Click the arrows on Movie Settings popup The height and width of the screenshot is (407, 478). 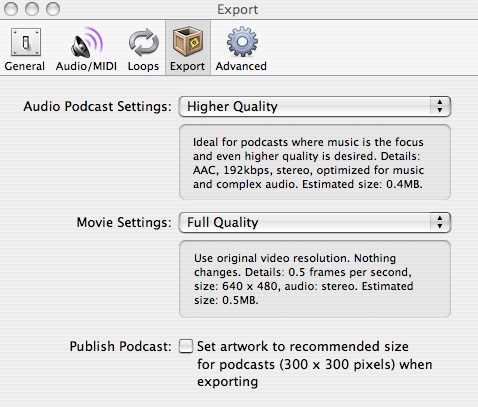click(440, 223)
